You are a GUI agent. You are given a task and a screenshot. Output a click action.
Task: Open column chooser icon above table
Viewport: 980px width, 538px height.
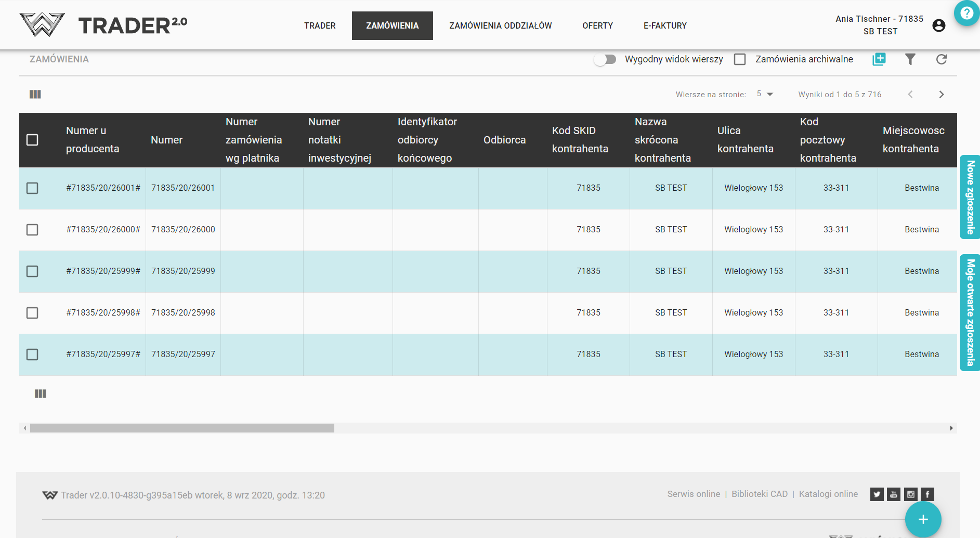35,94
